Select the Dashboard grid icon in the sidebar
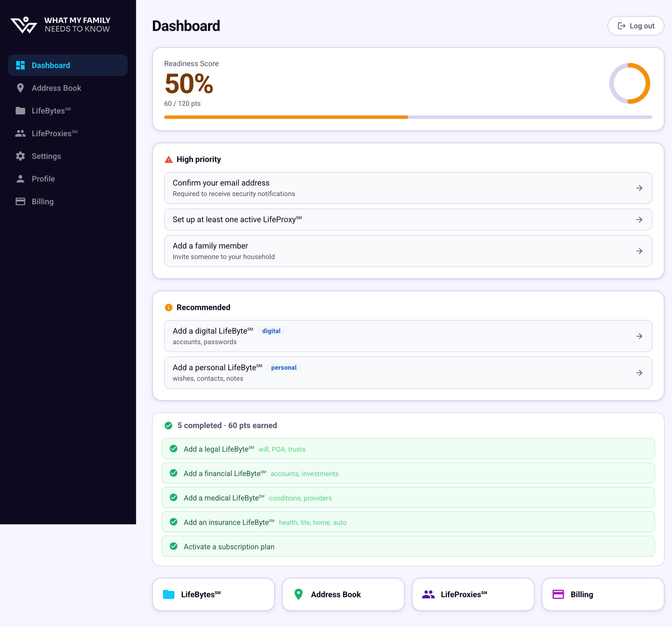Screen dimensions: 672x627 point(20,65)
